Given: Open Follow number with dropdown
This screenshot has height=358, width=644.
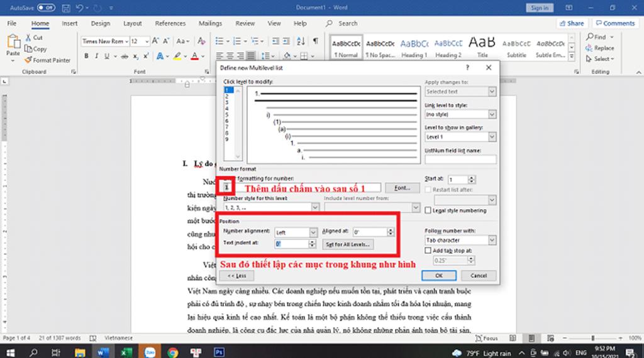Looking at the screenshot, I should [x=492, y=240].
